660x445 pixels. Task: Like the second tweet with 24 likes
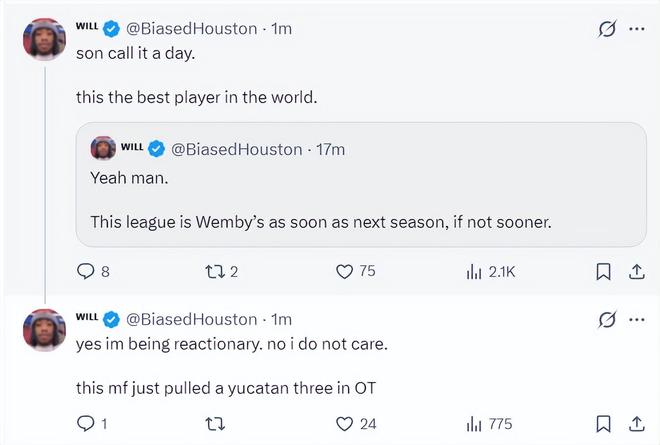tap(356, 424)
